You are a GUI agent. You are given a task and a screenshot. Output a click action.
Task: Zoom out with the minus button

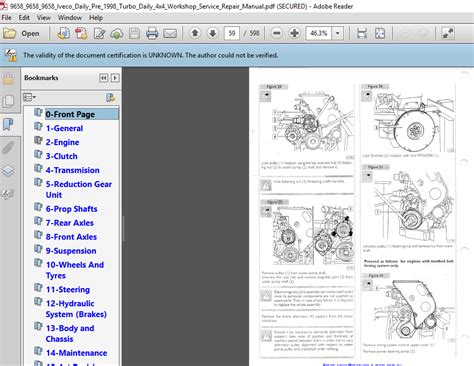(x=277, y=33)
